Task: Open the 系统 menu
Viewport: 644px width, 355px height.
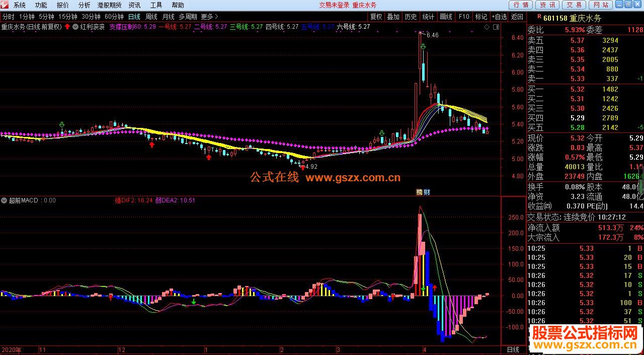Action: [x=20, y=5]
